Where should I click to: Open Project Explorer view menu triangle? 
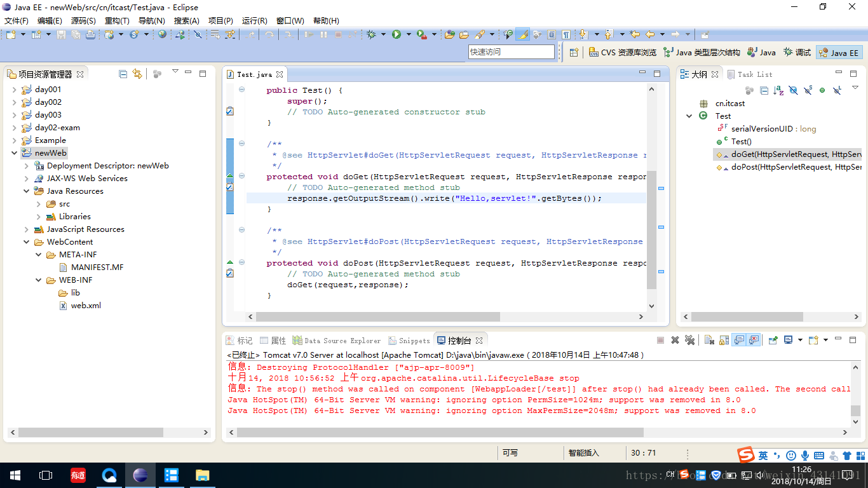(x=175, y=71)
